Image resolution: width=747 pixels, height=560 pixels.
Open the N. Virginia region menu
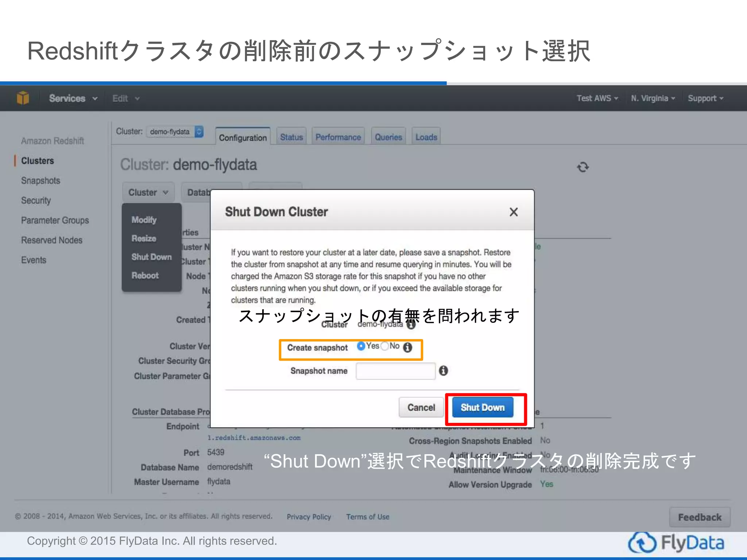point(653,98)
